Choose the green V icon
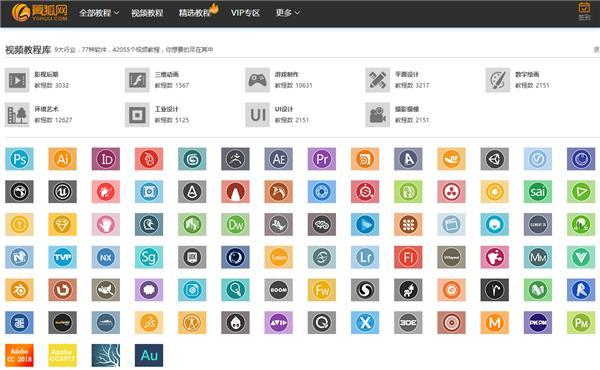This screenshot has height=370, width=600. [x=581, y=257]
